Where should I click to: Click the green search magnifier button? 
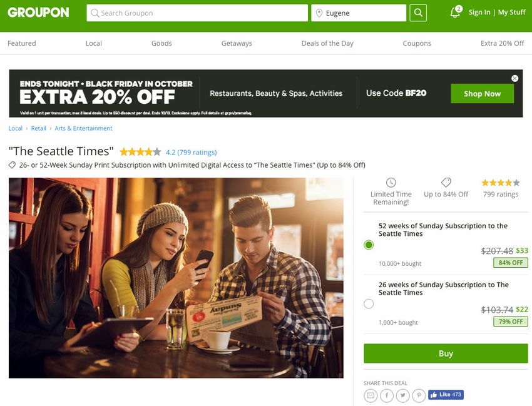(418, 13)
